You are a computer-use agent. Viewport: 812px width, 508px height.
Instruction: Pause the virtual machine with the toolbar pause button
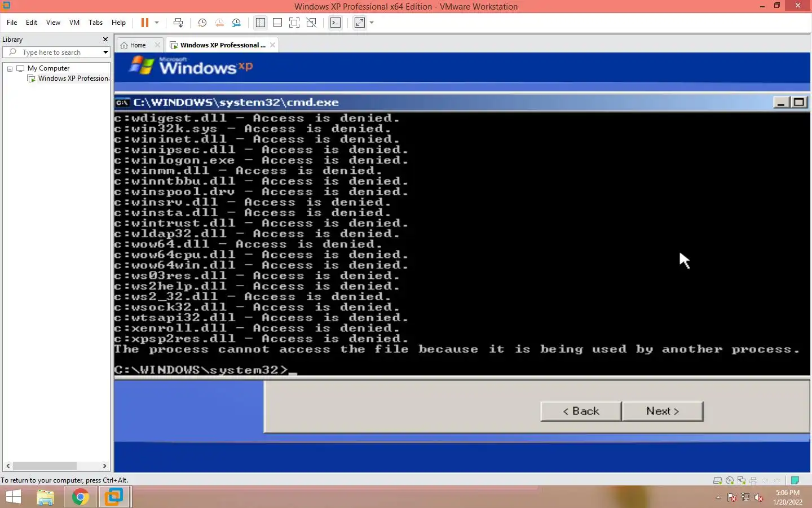(x=145, y=23)
